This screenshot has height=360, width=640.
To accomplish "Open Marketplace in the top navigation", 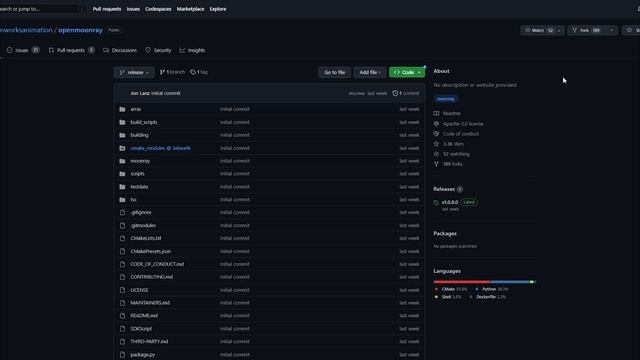I will coord(191,9).
